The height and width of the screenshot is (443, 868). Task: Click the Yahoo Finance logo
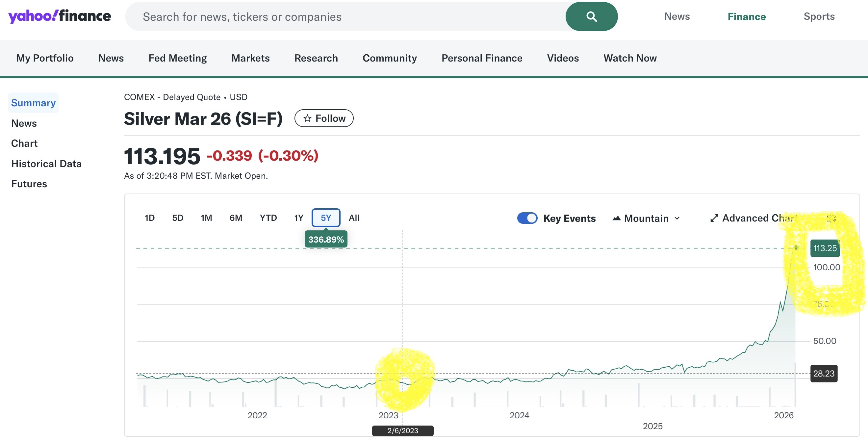point(59,16)
